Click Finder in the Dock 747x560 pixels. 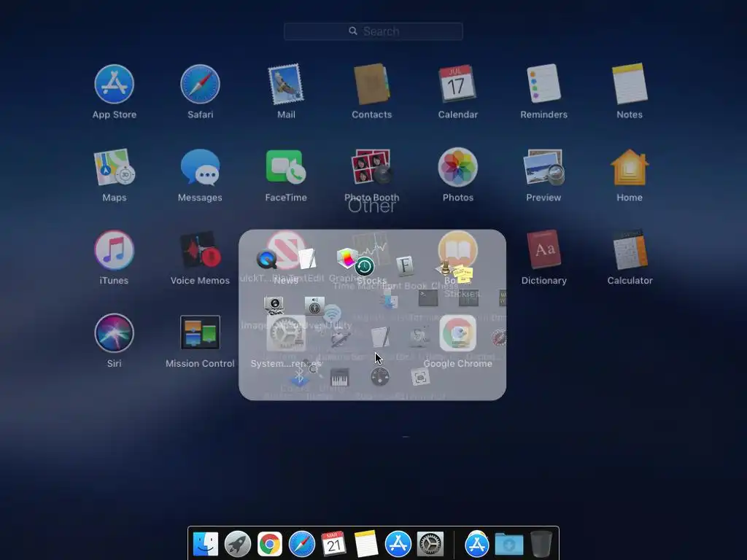205,544
